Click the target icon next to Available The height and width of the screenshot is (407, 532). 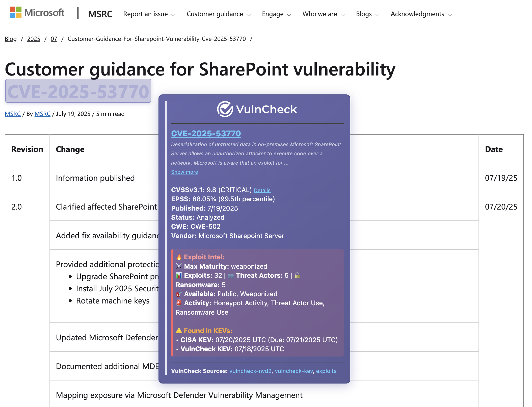point(179,294)
